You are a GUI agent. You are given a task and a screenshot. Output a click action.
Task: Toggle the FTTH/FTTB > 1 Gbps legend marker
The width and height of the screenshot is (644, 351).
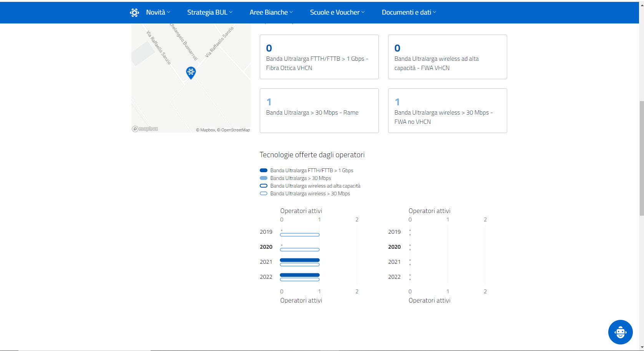click(x=264, y=170)
